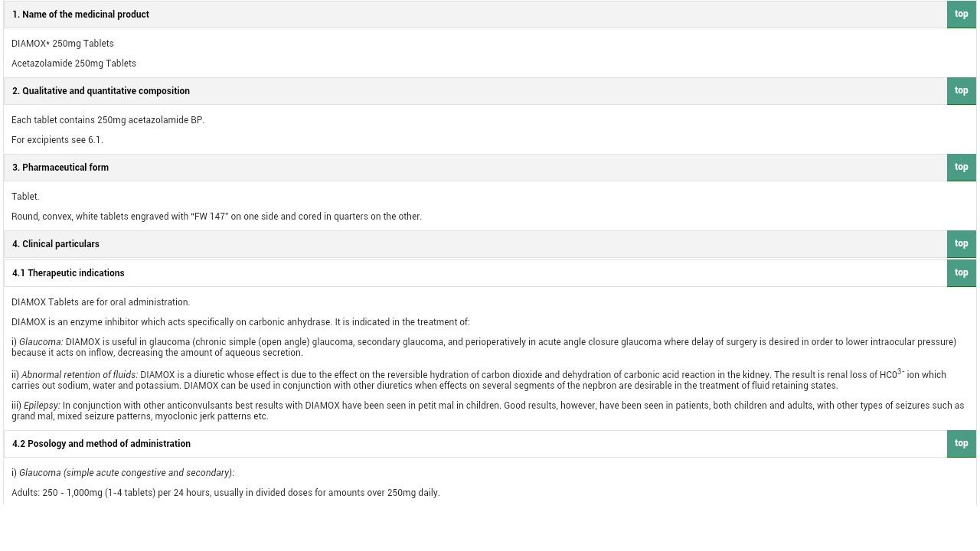Viewport: 980px width, 551px height.
Task: Click the 'Acetazolamide 250mg Tablets' line
Action: (x=73, y=64)
